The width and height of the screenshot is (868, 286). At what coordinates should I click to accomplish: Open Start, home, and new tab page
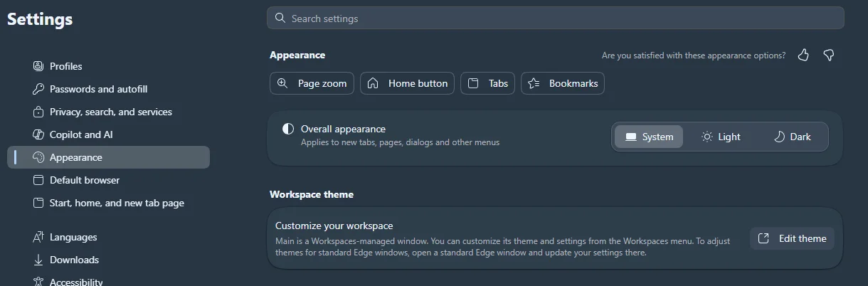click(x=108, y=203)
